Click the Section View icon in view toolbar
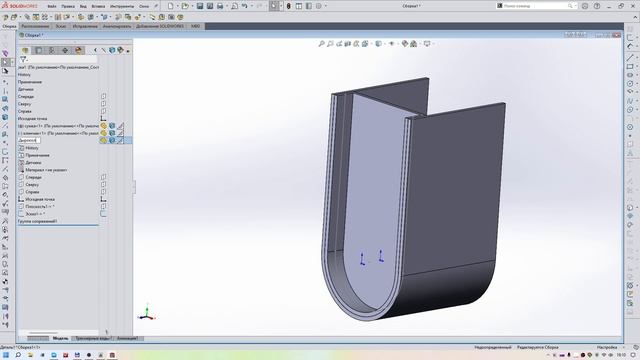Image resolution: width=640 pixels, height=360 pixels. (x=347, y=43)
